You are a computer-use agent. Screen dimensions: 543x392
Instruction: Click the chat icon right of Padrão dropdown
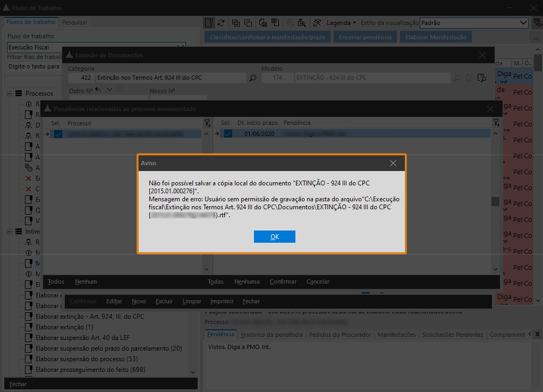(537, 23)
